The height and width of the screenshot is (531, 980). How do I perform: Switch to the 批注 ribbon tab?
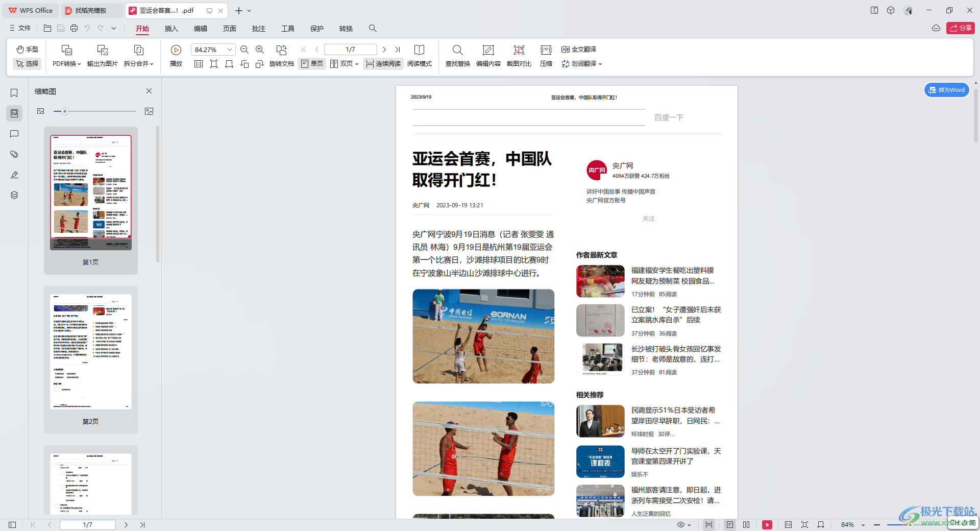(259, 29)
